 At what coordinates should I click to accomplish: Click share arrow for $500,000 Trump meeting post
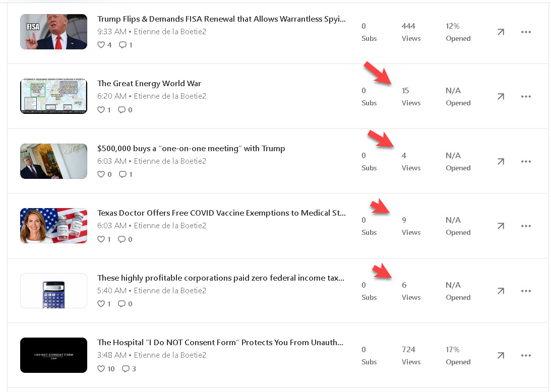pyautogui.click(x=500, y=161)
